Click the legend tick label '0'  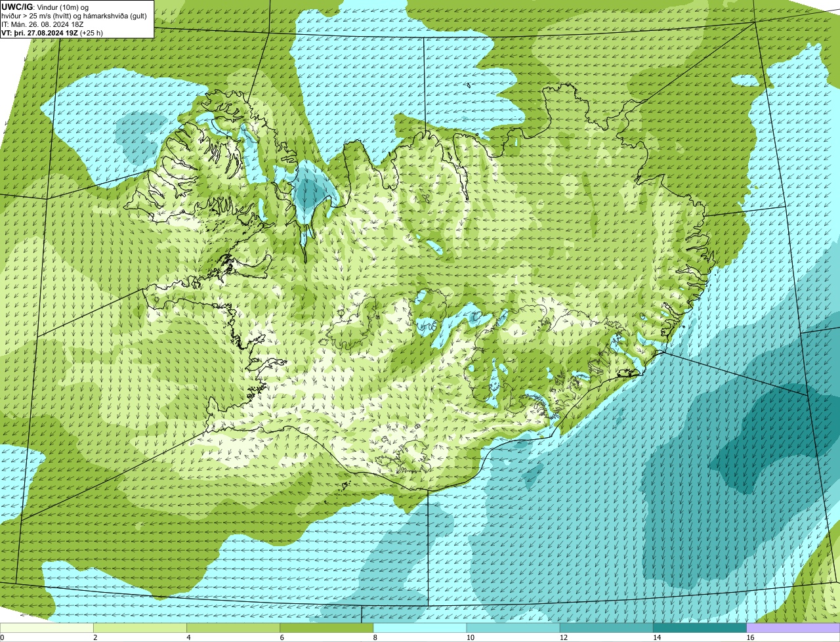pyautogui.click(x=2, y=637)
